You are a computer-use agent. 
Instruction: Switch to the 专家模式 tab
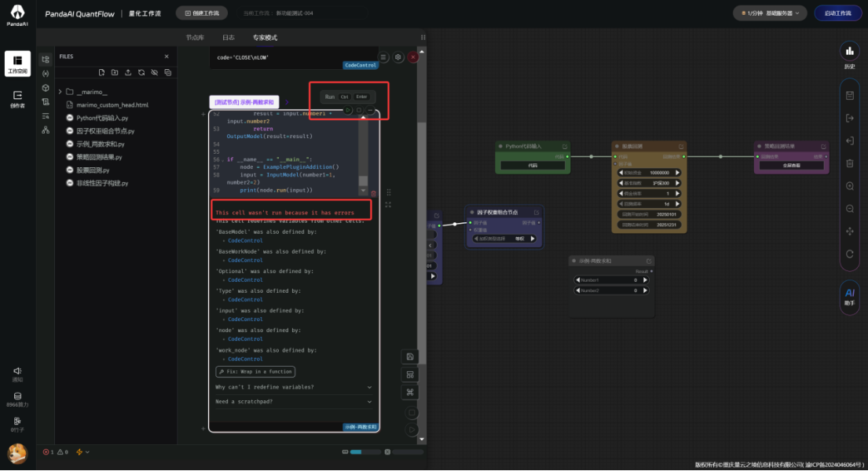pos(265,38)
